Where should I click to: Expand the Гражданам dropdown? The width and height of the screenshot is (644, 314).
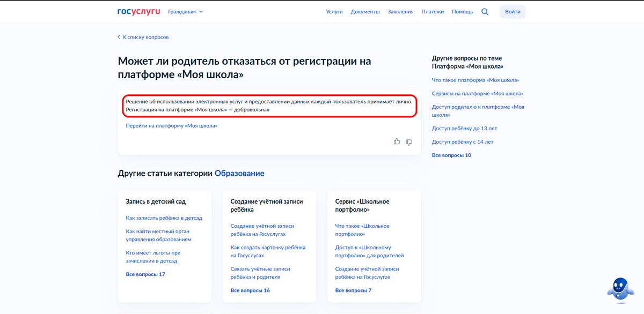[x=185, y=12]
